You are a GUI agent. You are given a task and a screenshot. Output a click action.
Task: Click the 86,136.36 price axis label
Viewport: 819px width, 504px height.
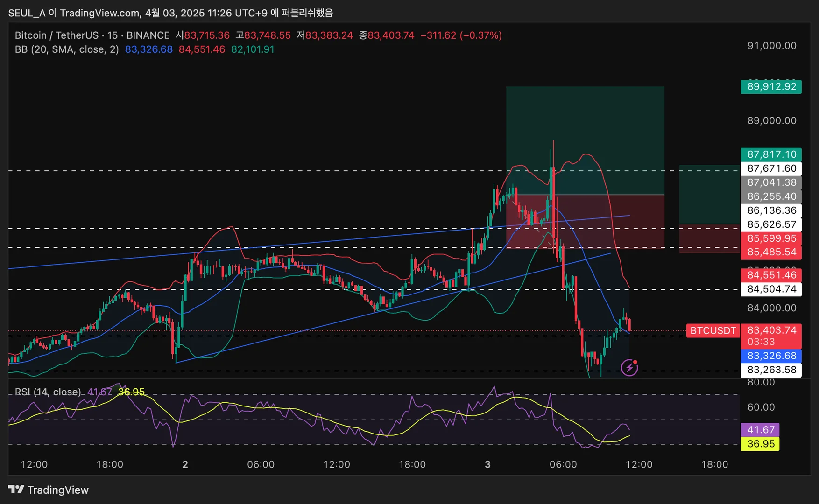pyautogui.click(x=771, y=210)
